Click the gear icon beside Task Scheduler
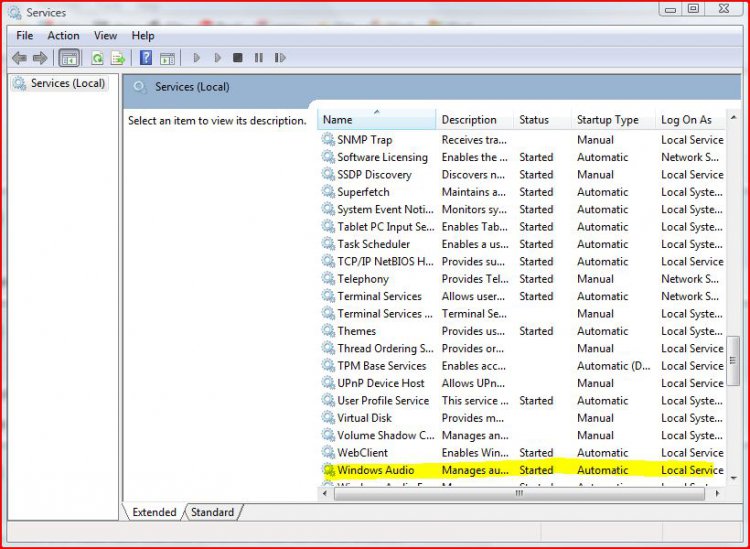The height and width of the screenshot is (549, 750). (x=328, y=244)
